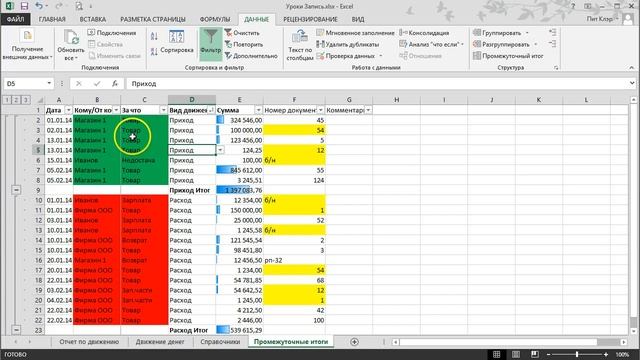Click zoom out minus button
The width and height of the screenshot is (640, 360).
[x=549, y=354]
